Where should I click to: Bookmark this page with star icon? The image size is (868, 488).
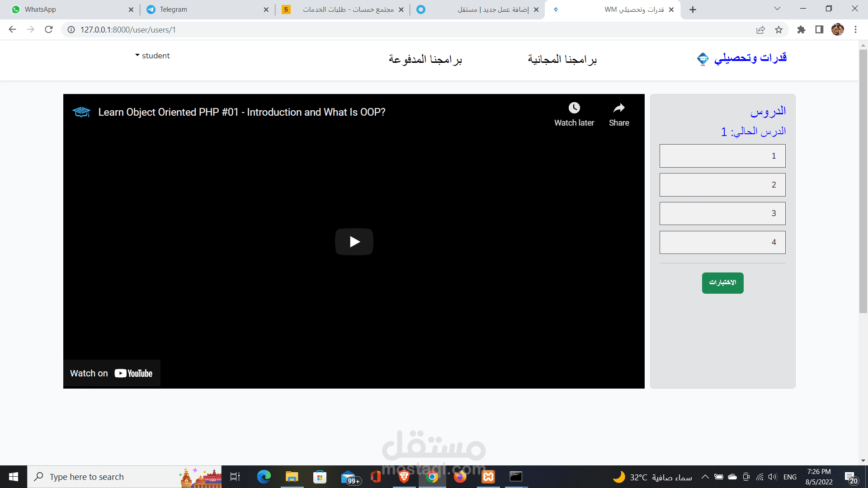click(x=778, y=30)
